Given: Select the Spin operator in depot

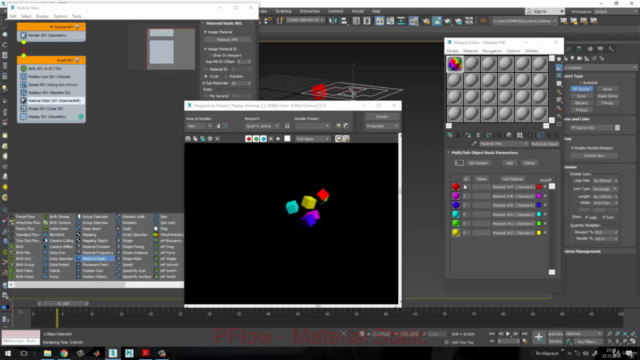Looking at the screenshot, I should click(x=160, y=217).
